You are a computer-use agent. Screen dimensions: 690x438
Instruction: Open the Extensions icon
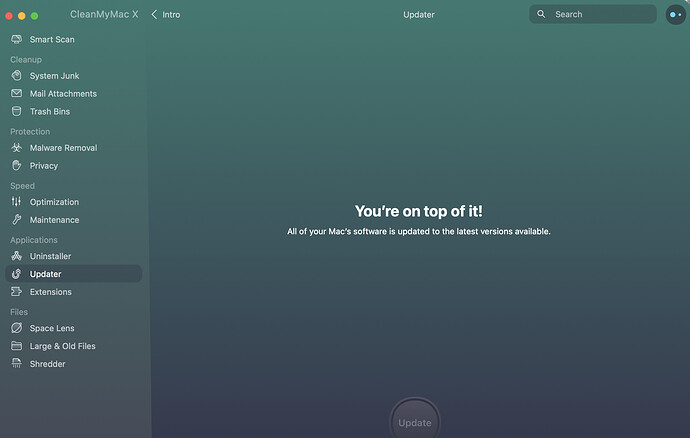16,291
